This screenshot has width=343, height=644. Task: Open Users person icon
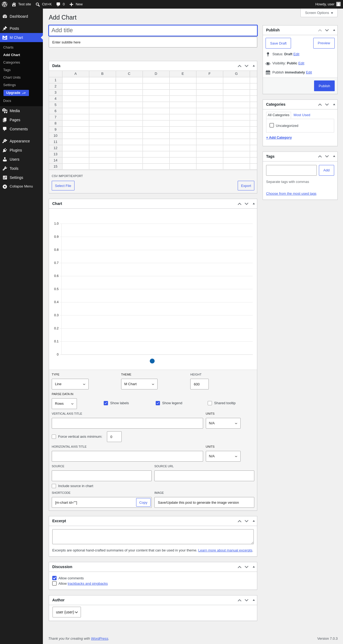[5, 159]
